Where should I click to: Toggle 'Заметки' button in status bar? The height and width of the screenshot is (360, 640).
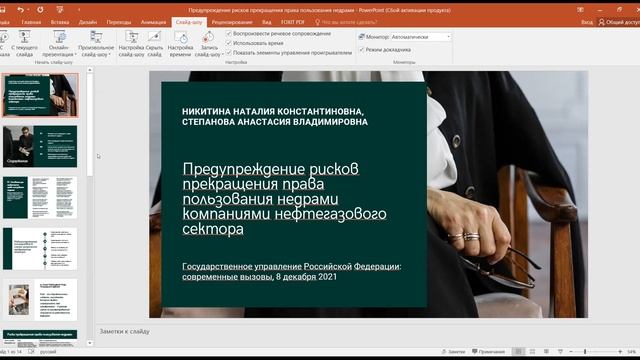point(453,351)
